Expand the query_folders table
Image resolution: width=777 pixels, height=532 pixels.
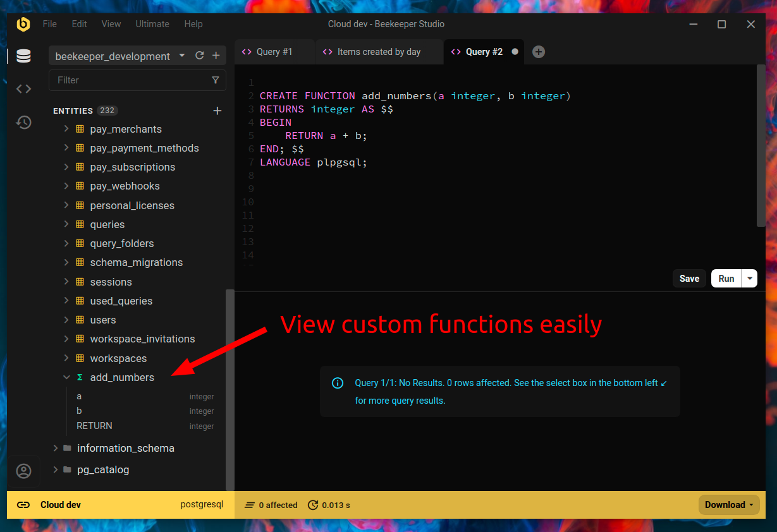(66, 243)
